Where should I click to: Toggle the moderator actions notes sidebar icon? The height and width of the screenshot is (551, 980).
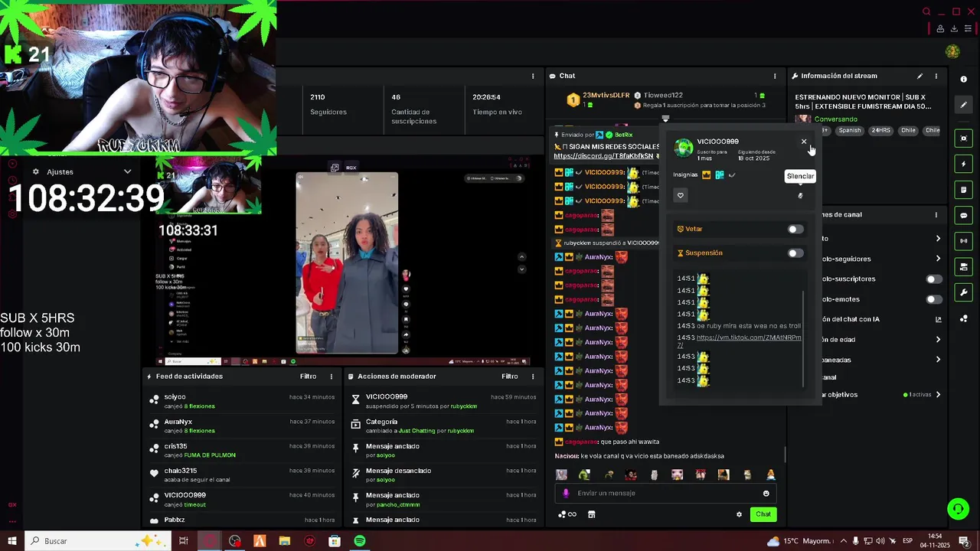point(964,190)
